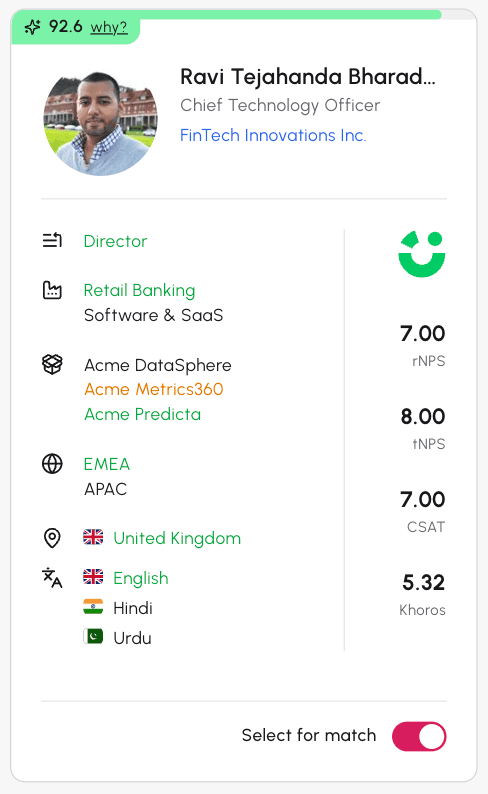Click the India flag next to Hindi
This screenshot has height=794, width=488.
tap(93, 607)
